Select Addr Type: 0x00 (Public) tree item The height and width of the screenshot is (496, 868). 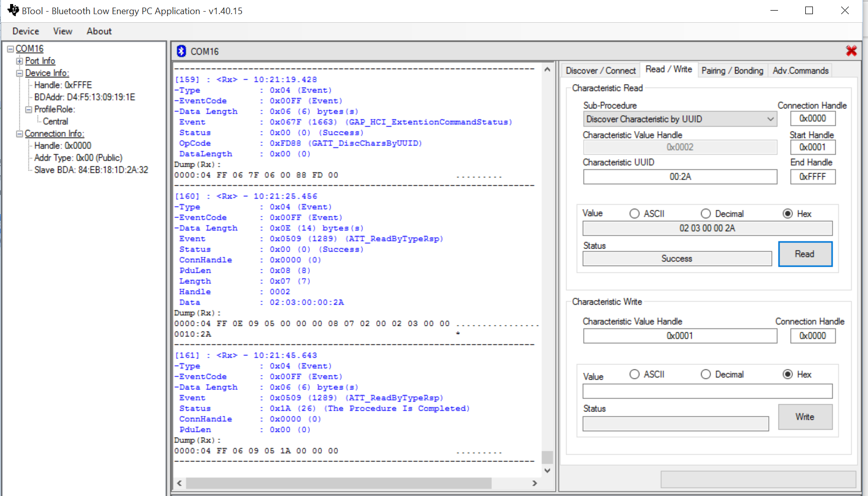click(78, 158)
